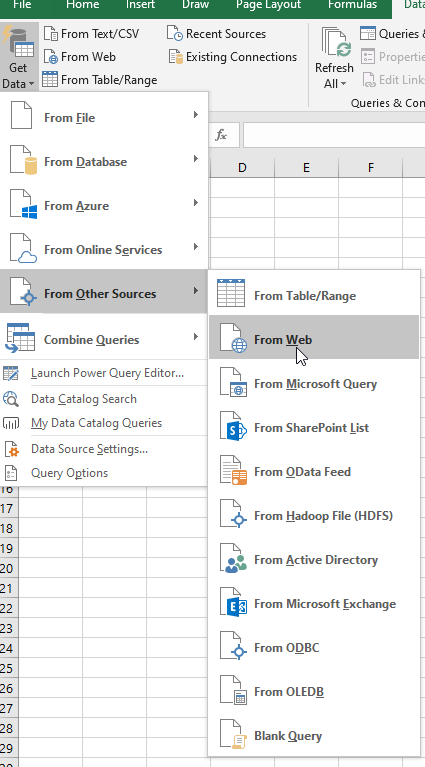
Task: Click the From Database cylinder icon
Action: [30, 166]
